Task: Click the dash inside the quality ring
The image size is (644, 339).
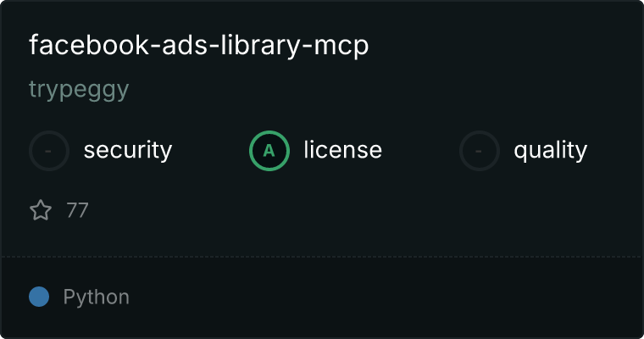Action: [479, 151]
